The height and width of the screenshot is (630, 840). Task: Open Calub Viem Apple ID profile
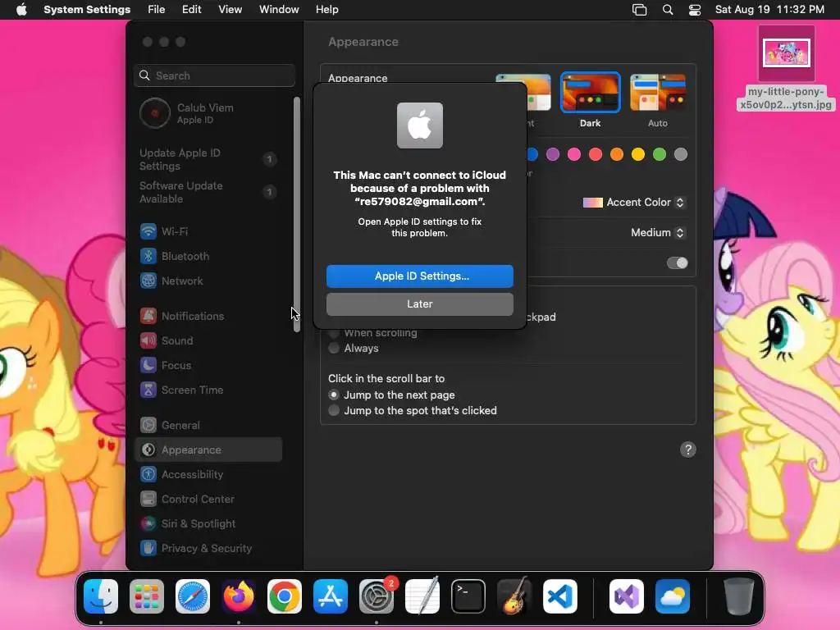(209, 113)
